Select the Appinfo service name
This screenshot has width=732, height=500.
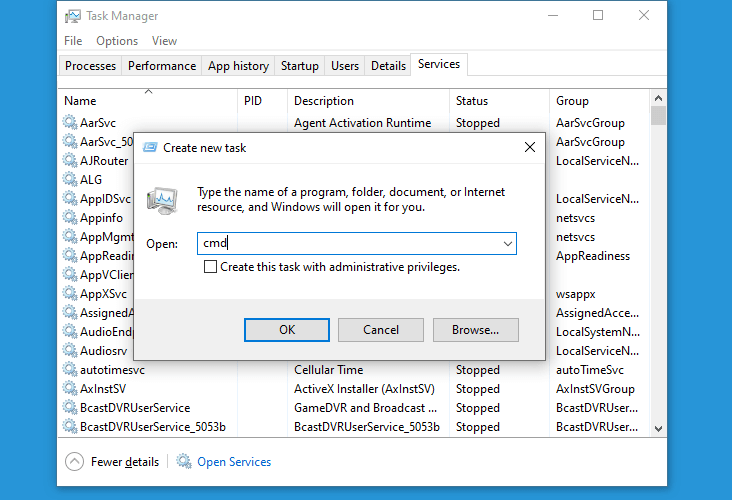(101, 218)
